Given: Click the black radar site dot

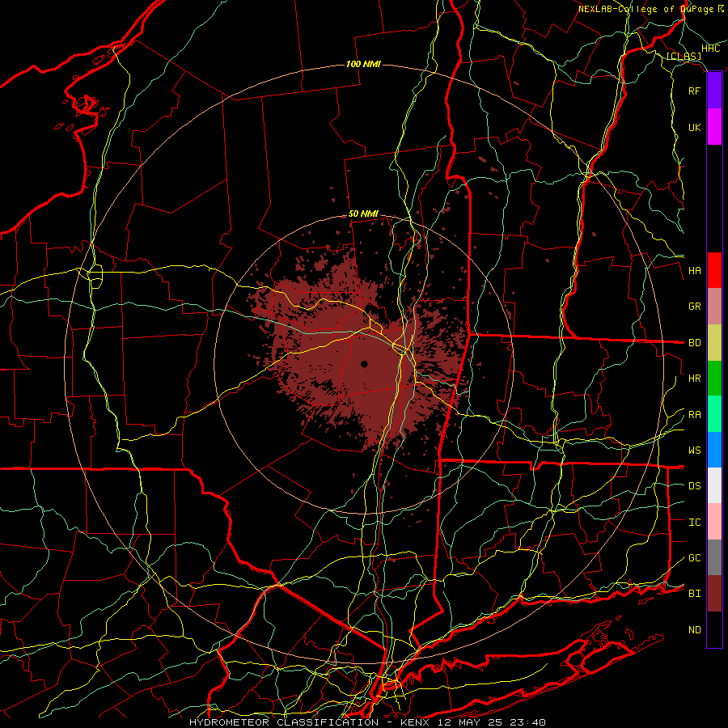Looking at the screenshot, I should coord(364,364).
